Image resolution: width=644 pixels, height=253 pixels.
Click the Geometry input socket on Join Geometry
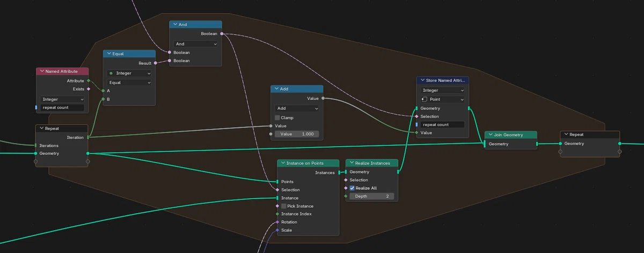[x=485, y=144]
